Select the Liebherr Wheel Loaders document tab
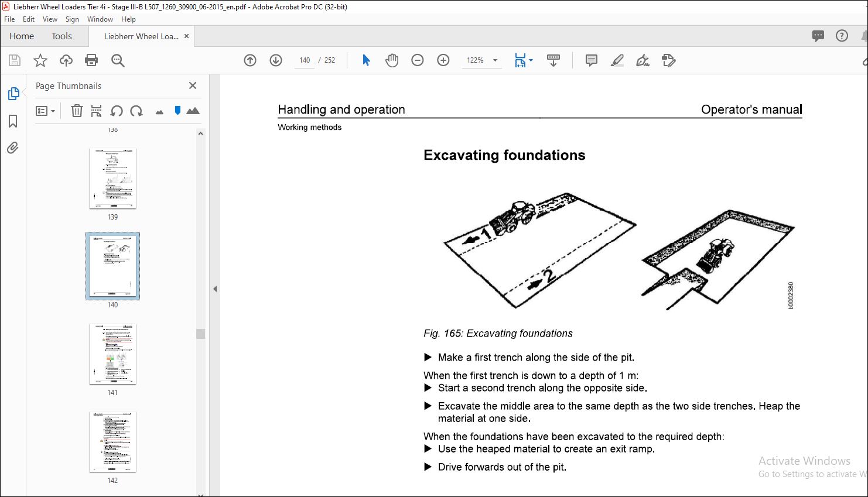Viewport: 868px width, 497px height. [x=141, y=36]
